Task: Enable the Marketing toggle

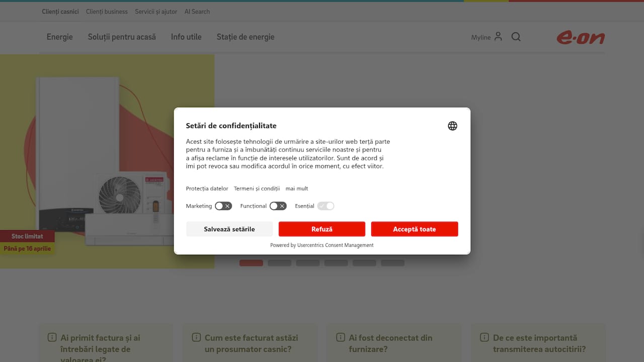Action: pos(223,206)
